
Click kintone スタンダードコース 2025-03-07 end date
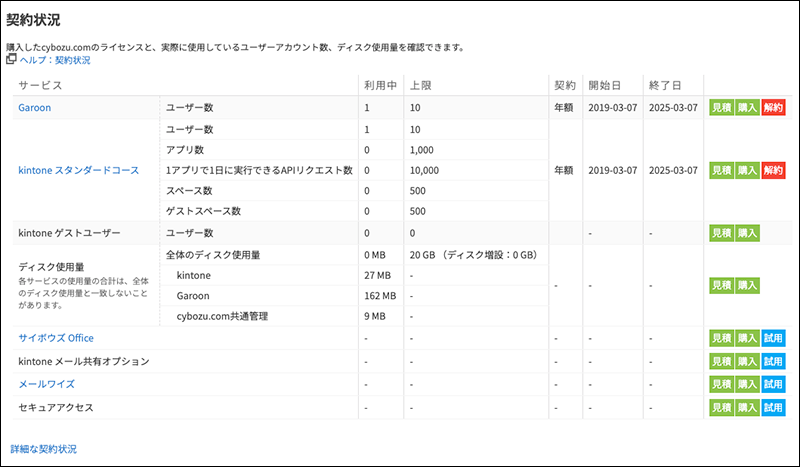point(673,170)
